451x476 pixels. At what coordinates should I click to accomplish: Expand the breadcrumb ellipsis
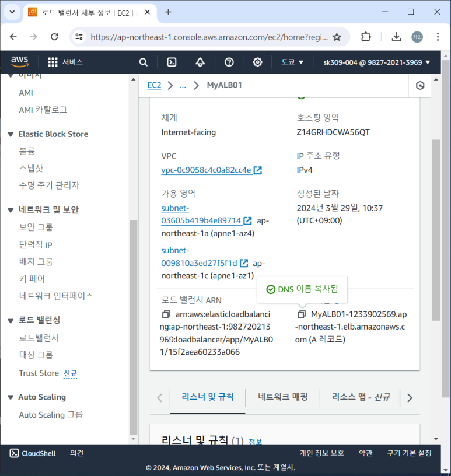click(x=183, y=86)
